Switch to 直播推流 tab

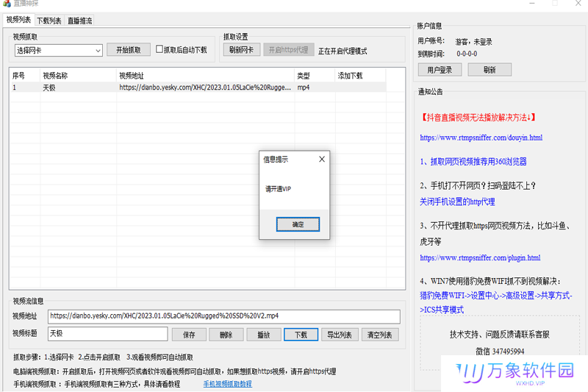pos(79,21)
